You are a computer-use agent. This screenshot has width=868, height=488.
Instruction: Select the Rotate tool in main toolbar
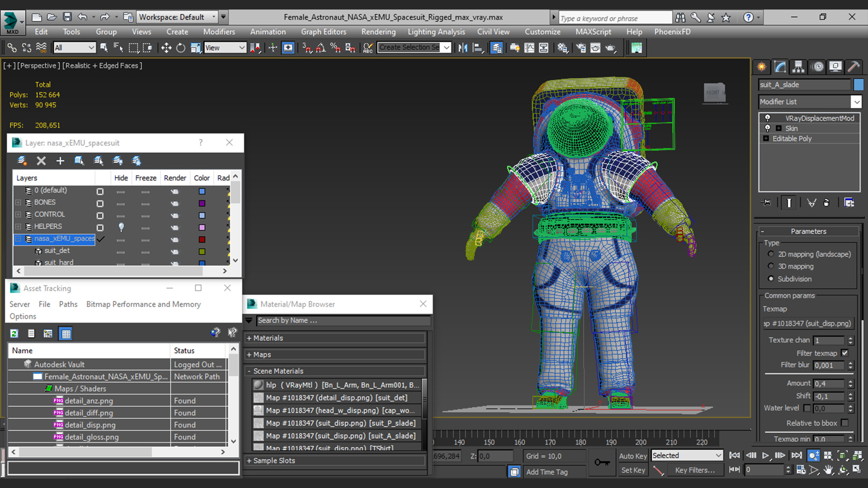pyautogui.click(x=180, y=48)
